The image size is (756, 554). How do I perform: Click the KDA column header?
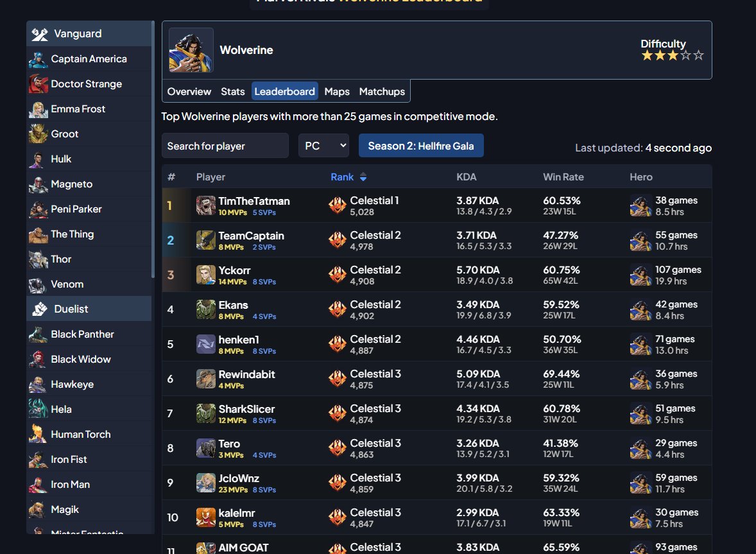[466, 177]
